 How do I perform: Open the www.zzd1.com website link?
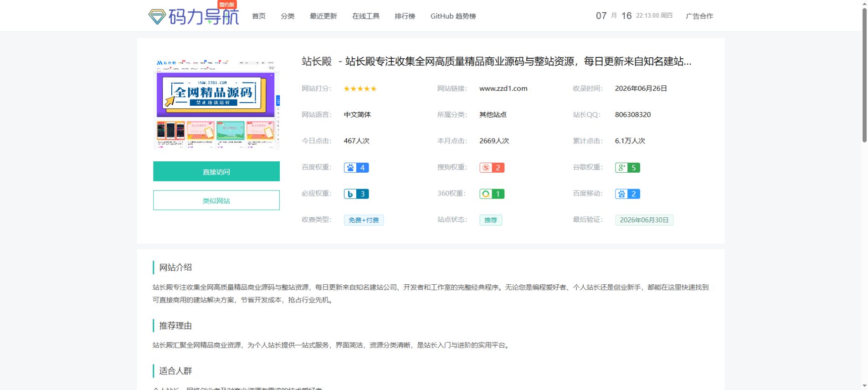(x=503, y=88)
